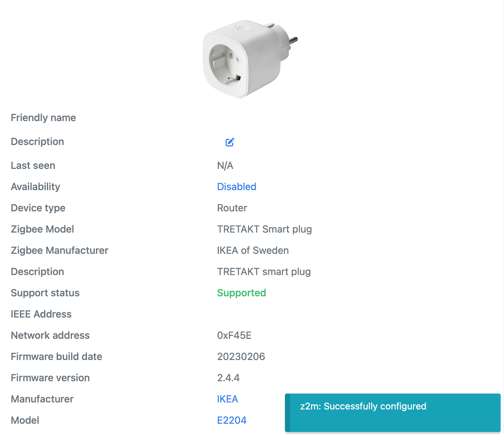Click the Friendly name label
Image resolution: width=504 pixels, height=434 pixels.
point(43,118)
